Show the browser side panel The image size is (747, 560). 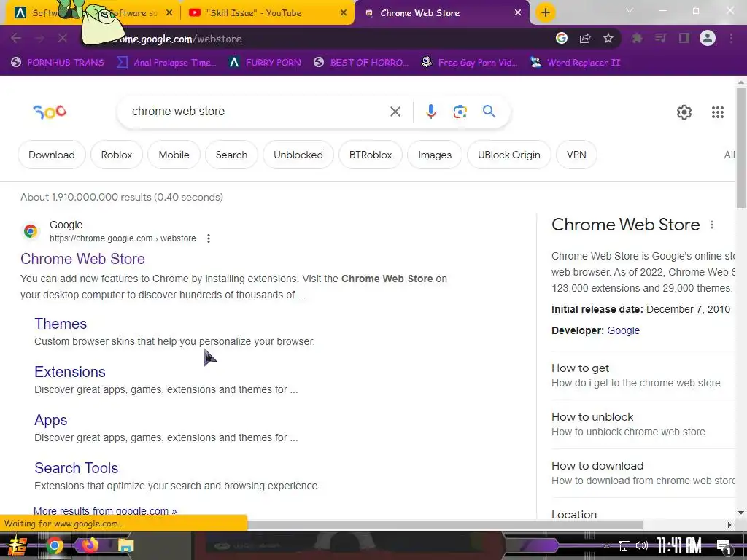tap(684, 38)
